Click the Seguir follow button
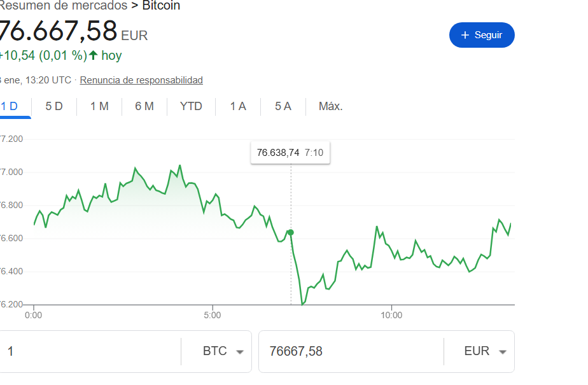 pos(482,35)
